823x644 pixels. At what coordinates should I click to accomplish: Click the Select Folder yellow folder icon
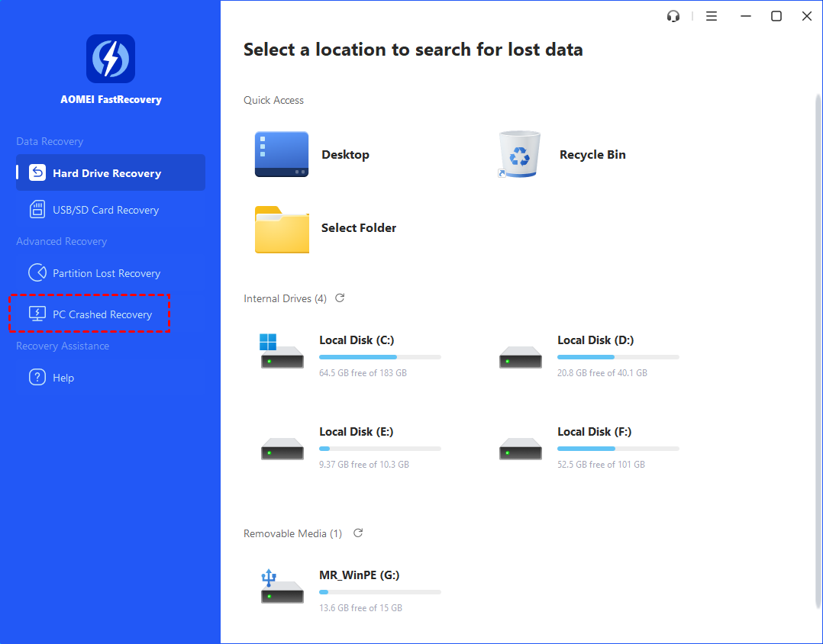[282, 229]
